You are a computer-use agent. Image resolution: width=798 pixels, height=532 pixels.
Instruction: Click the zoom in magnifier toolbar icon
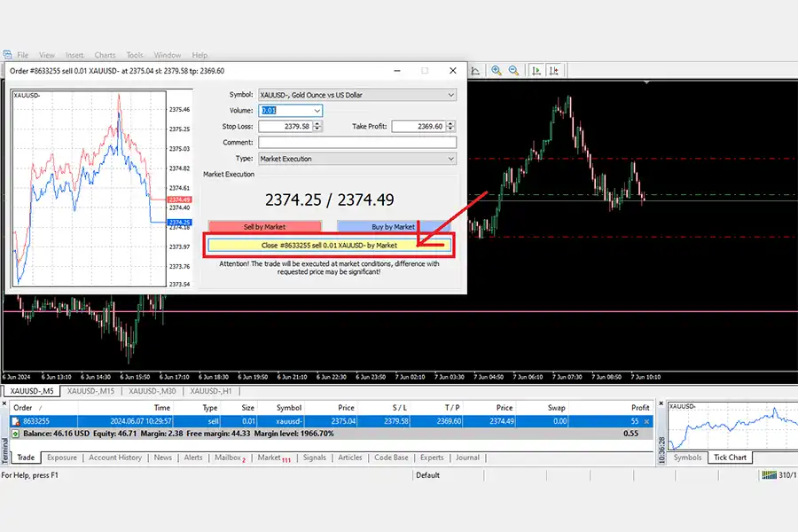497,71
